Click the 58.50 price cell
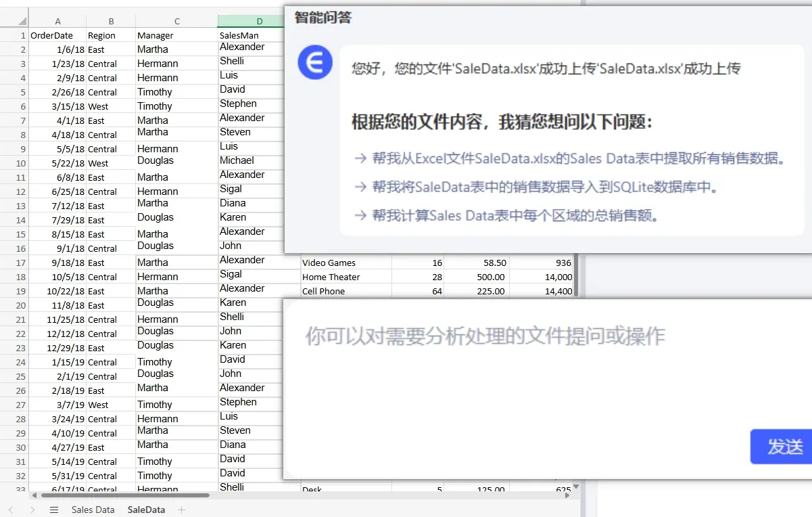 pos(477,263)
